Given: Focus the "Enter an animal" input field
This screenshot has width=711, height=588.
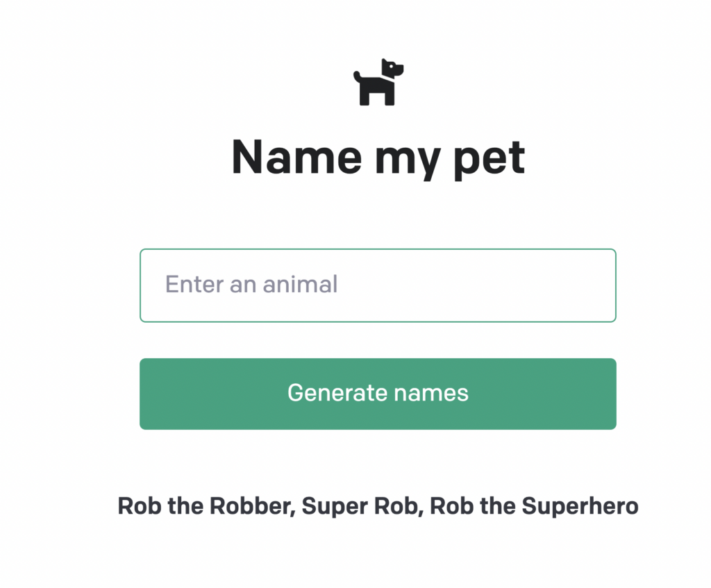Looking at the screenshot, I should tap(378, 285).
